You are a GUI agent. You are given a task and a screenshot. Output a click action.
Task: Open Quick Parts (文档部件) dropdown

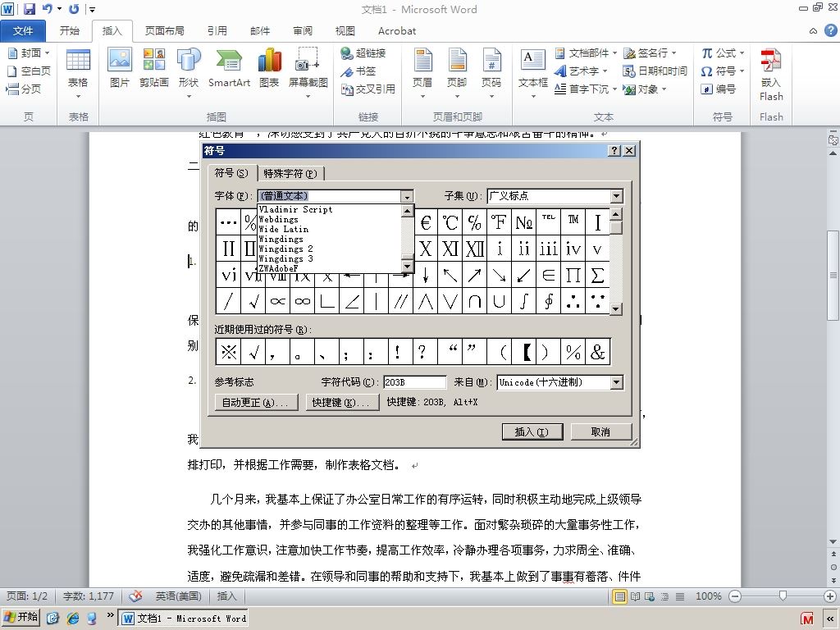point(586,52)
